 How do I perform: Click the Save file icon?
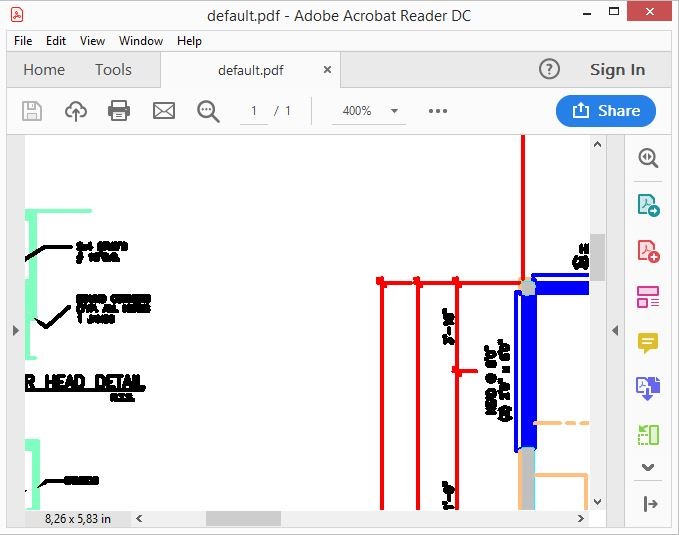32,111
